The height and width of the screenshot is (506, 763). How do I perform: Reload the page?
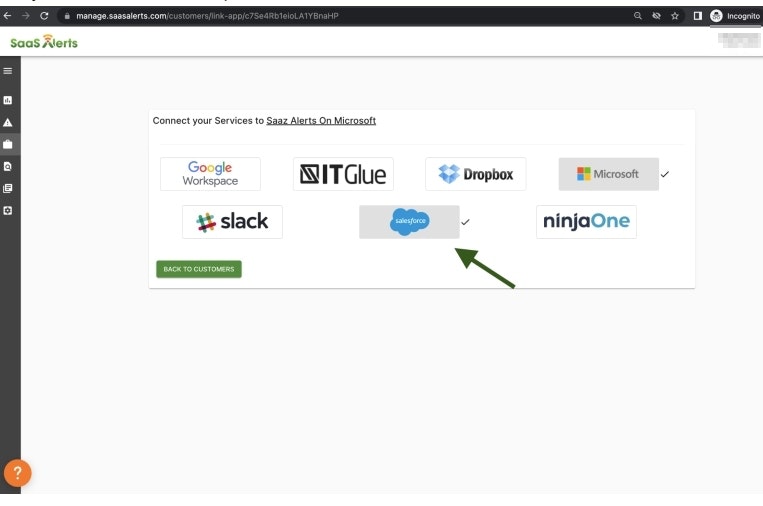(44, 16)
